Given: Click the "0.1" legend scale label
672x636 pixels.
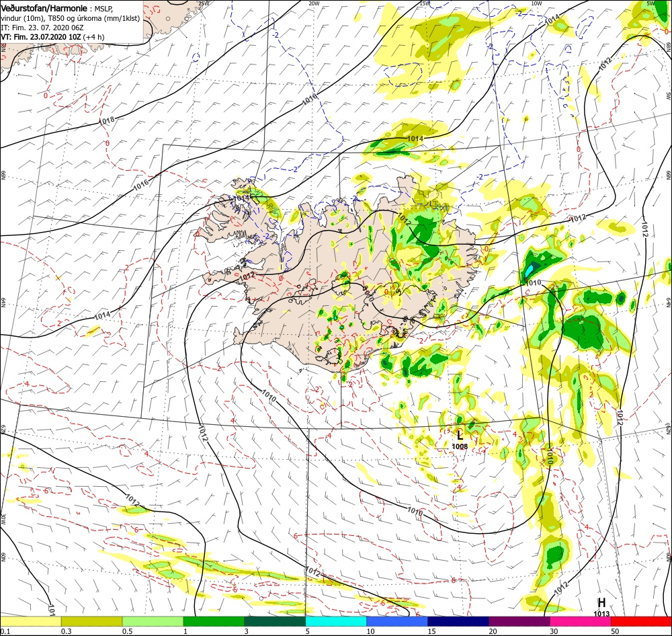Looking at the screenshot, I should (x=5, y=631).
